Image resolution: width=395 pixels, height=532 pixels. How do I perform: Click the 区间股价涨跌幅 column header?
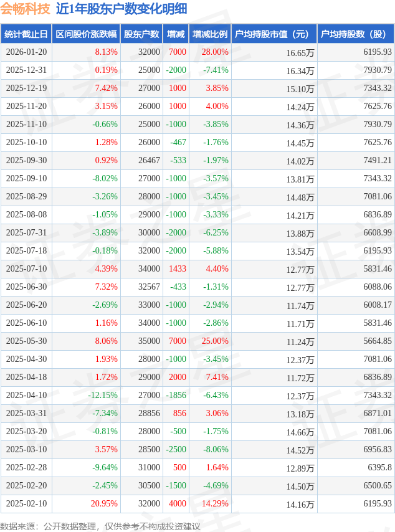coord(85,34)
